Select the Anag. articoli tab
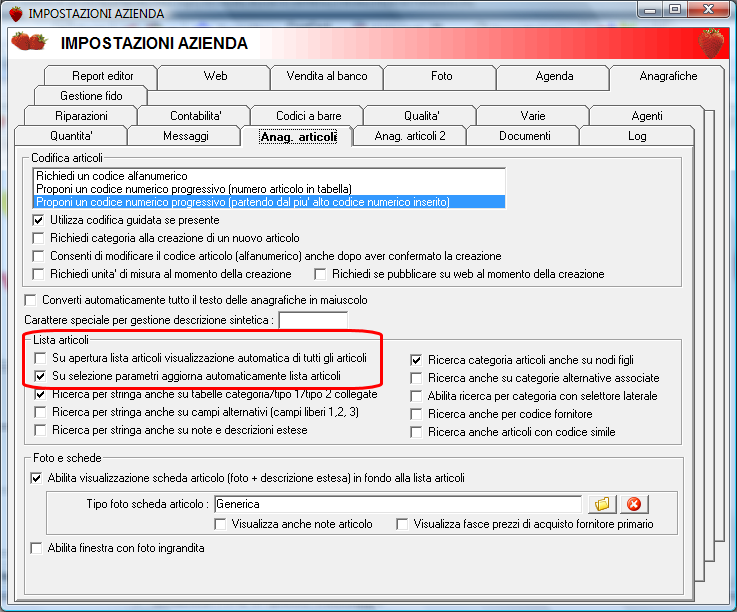Screen dimensions: 737x612 point(298,137)
